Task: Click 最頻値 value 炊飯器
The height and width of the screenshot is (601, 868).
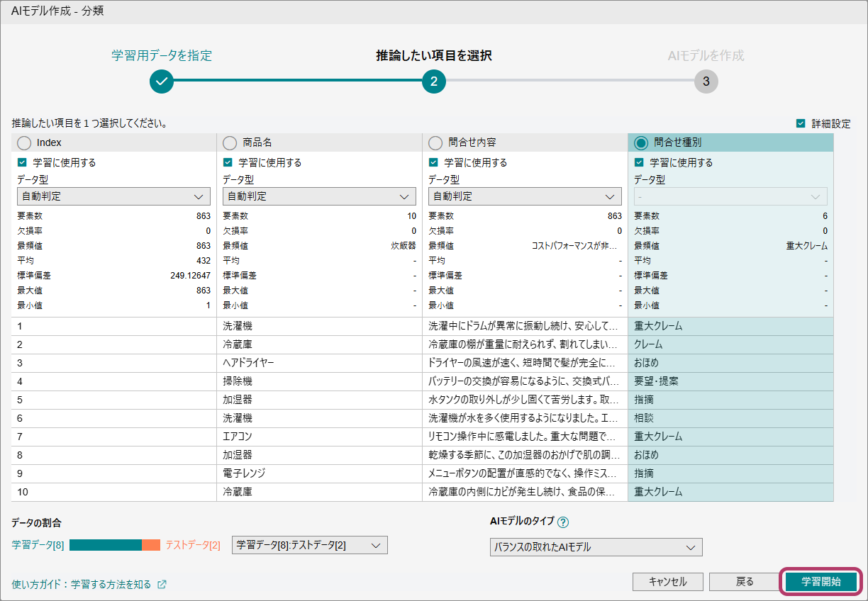Action: pyautogui.click(x=405, y=246)
